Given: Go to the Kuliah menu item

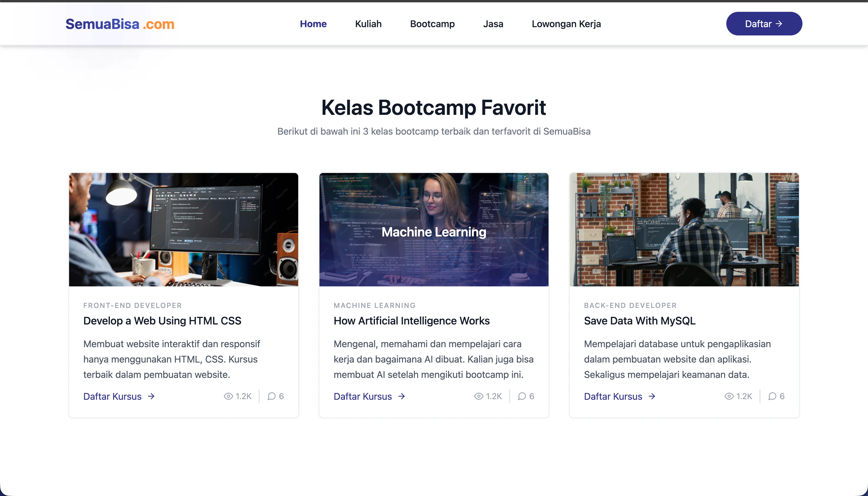Looking at the screenshot, I should (368, 24).
